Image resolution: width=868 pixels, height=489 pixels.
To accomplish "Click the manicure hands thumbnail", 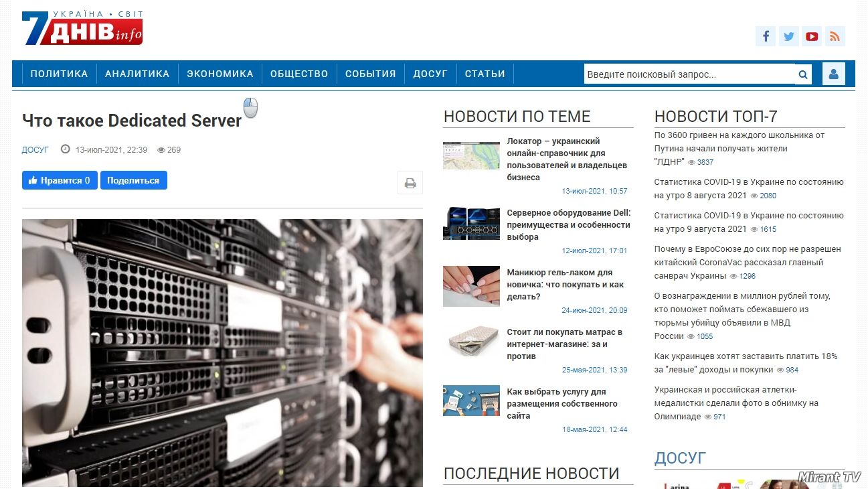I will 471,286.
